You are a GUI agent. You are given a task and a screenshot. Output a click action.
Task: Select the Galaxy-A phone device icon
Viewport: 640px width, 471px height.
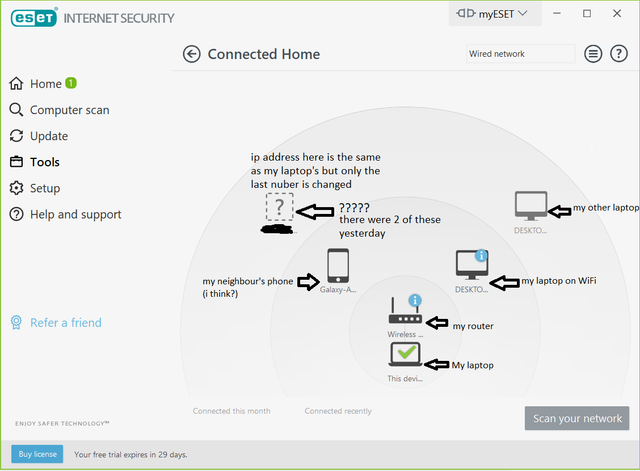(338, 266)
